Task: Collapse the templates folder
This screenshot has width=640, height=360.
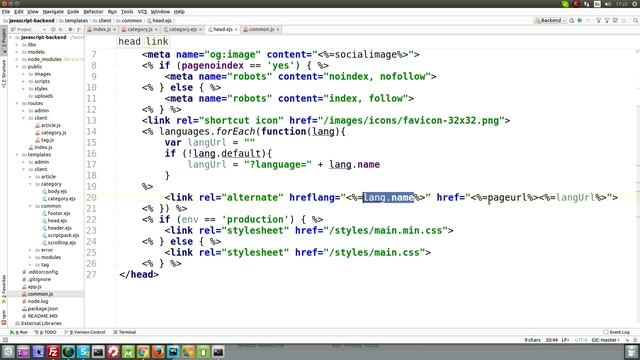Action: tap(17, 155)
